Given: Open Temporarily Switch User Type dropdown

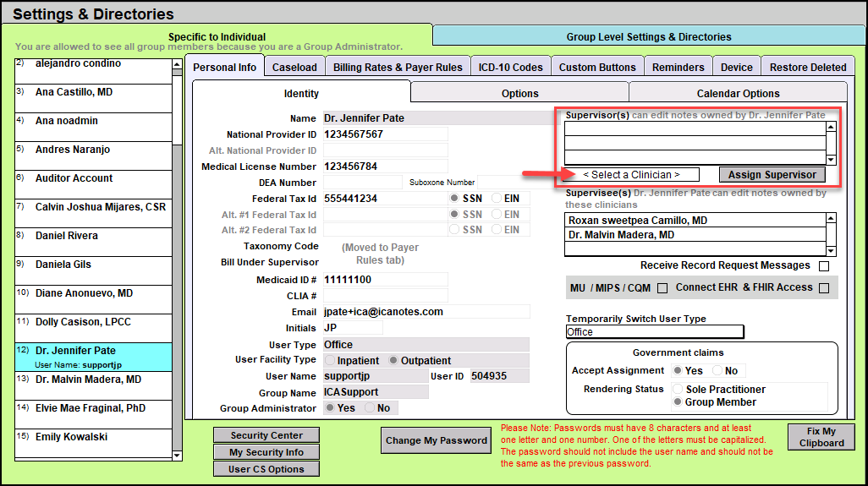Looking at the screenshot, I should (655, 332).
